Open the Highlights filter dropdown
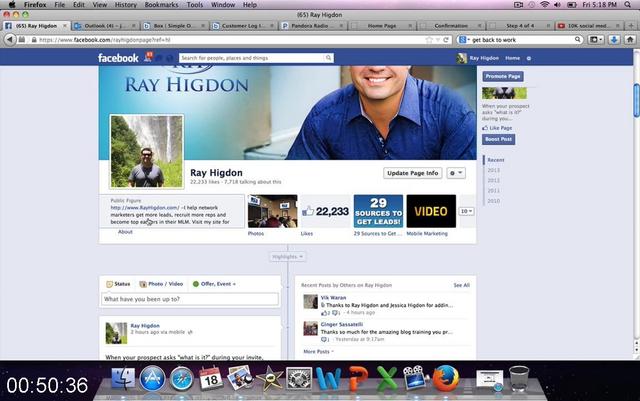The image size is (640, 401). pyautogui.click(x=287, y=257)
